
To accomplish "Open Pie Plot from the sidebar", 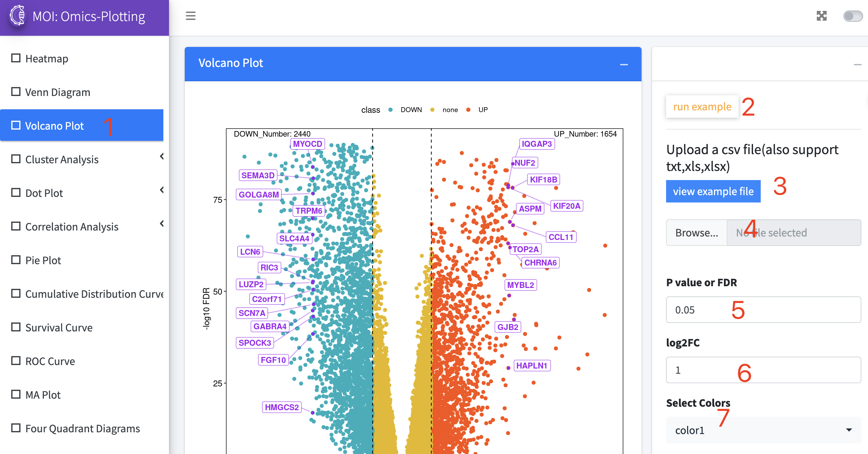I will (x=82, y=260).
